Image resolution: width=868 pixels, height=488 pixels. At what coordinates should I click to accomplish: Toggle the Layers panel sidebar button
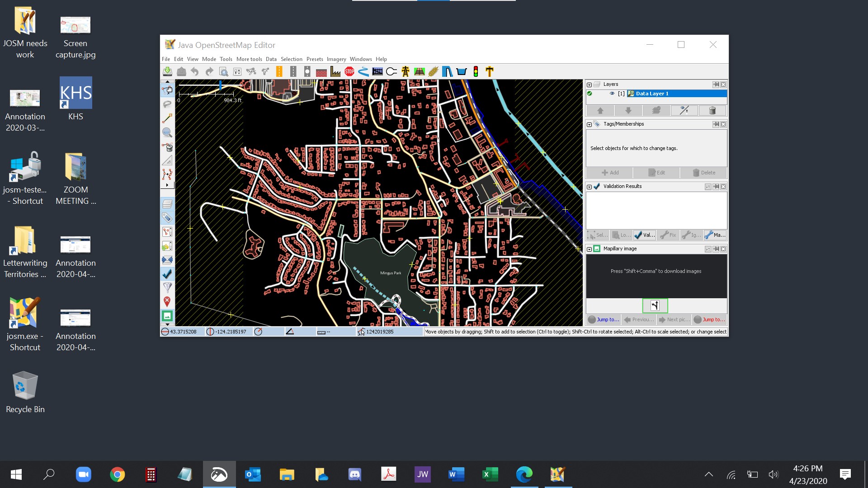(x=167, y=204)
